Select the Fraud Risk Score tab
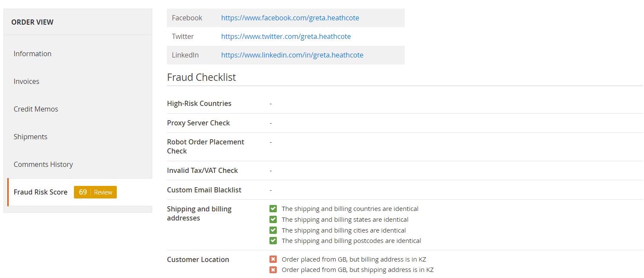The height and width of the screenshot is (278, 644). click(41, 192)
